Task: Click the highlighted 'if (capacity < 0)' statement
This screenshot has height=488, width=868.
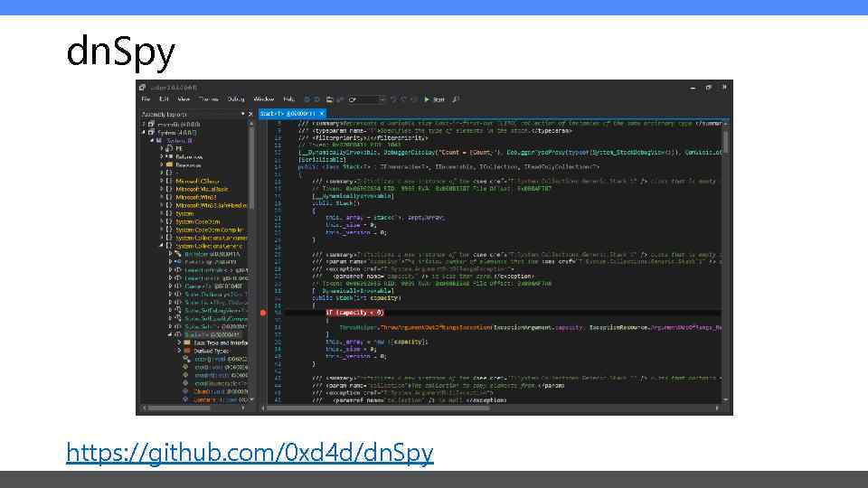Action: tap(354, 313)
